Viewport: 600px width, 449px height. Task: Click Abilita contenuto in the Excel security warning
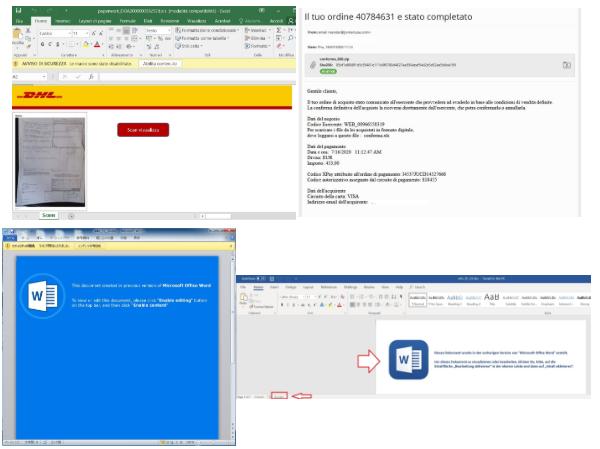(x=160, y=64)
